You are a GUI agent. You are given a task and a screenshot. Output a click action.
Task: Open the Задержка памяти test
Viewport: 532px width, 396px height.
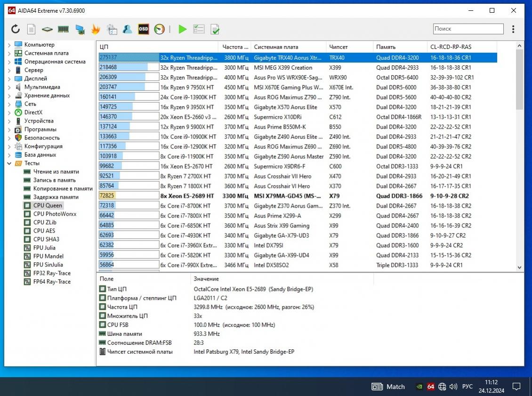pyautogui.click(x=56, y=197)
